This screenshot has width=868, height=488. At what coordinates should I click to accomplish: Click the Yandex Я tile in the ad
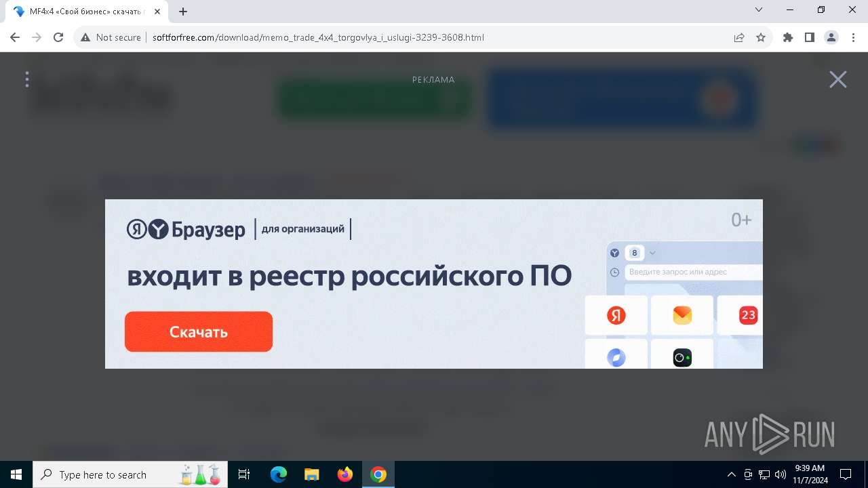(616, 315)
